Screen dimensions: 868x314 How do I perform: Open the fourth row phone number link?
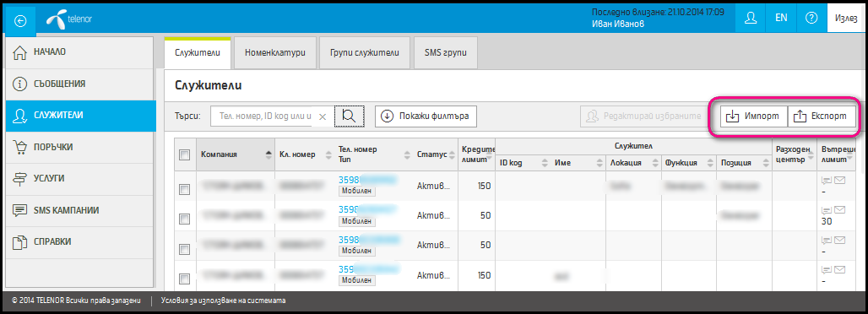point(368,269)
